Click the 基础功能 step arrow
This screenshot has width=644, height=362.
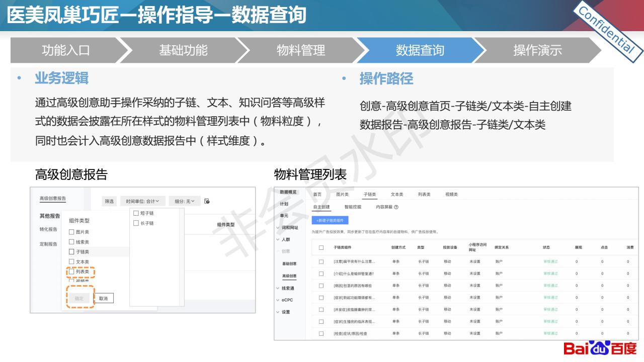pyautogui.click(x=183, y=50)
